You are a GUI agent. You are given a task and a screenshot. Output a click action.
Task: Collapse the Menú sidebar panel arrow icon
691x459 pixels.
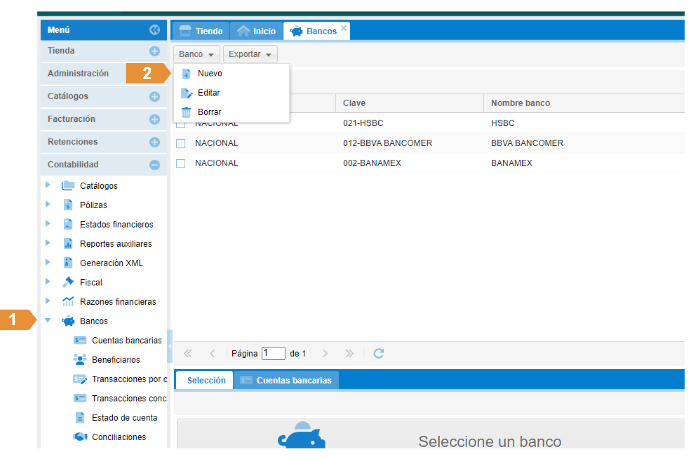[x=154, y=31]
